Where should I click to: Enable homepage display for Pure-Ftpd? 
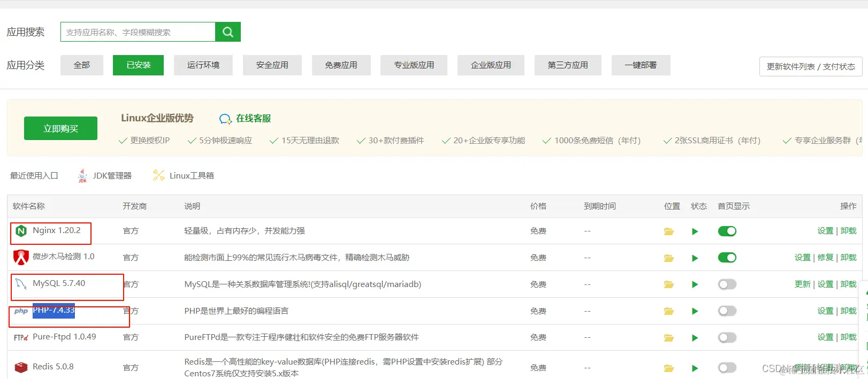[727, 338]
